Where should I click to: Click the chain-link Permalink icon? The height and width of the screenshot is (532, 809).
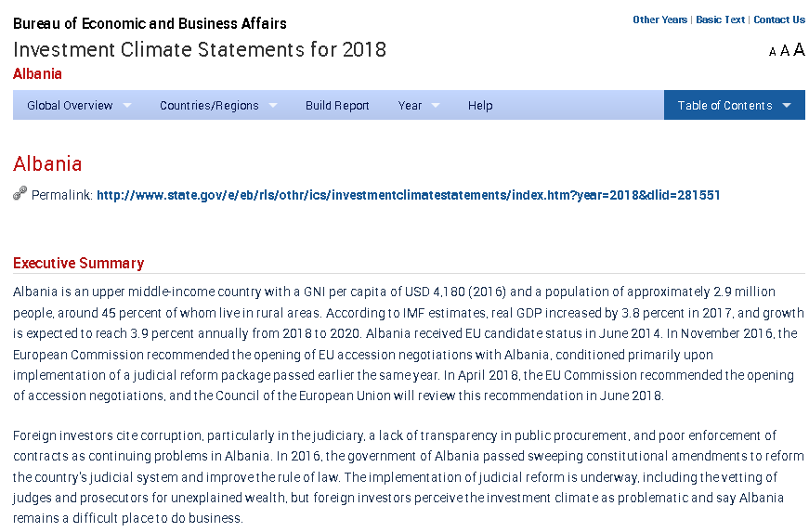click(20, 193)
